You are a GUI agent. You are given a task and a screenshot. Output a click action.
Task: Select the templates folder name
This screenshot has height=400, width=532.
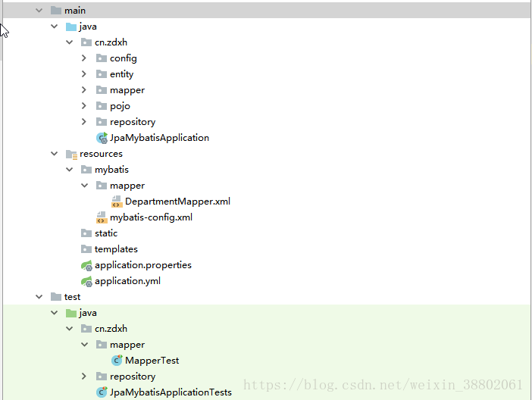click(x=117, y=249)
